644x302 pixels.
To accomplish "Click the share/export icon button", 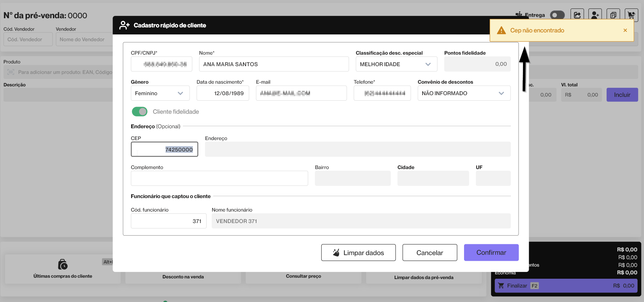I will point(577,15).
